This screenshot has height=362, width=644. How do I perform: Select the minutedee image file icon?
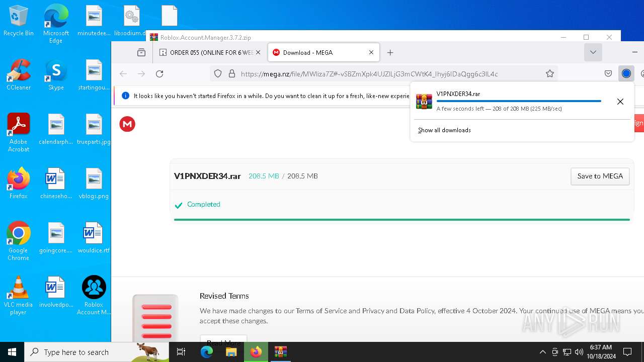[x=94, y=21]
